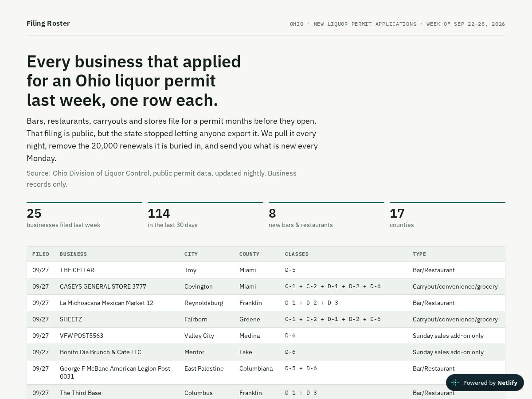This screenshot has height=399, width=532.
Task: Click the Mentor city cell
Action: [194, 352]
